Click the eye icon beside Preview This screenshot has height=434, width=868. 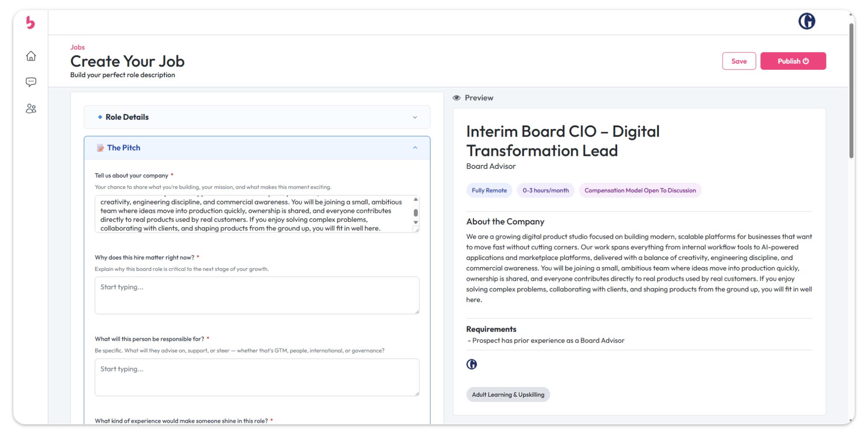(457, 98)
